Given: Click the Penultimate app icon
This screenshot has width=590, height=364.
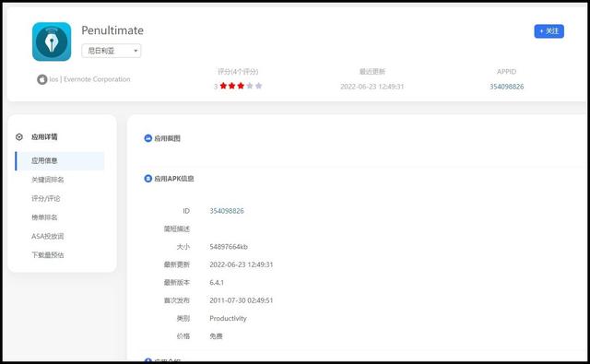Looking at the screenshot, I should [x=52, y=41].
